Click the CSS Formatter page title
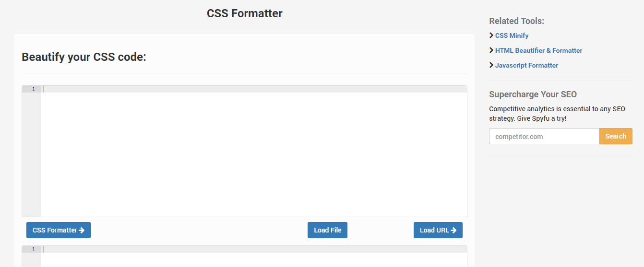Image resolution: width=644 pixels, height=267 pixels. point(245,13)
